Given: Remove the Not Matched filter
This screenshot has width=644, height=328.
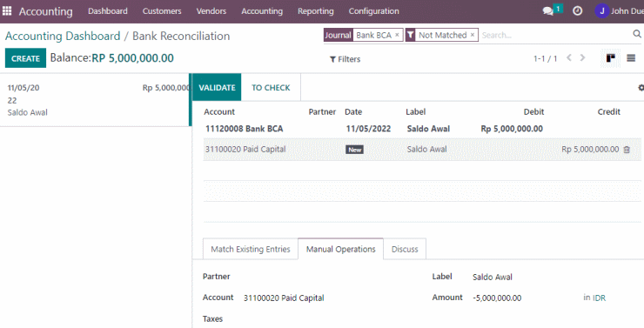Looking at the screenshot, I should pyautogui.click(x=473, y=36).
